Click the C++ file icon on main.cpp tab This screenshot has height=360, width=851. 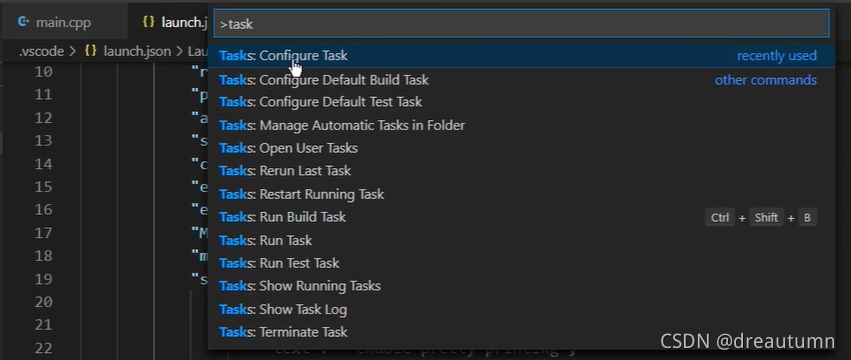click(x=23, y=22)
